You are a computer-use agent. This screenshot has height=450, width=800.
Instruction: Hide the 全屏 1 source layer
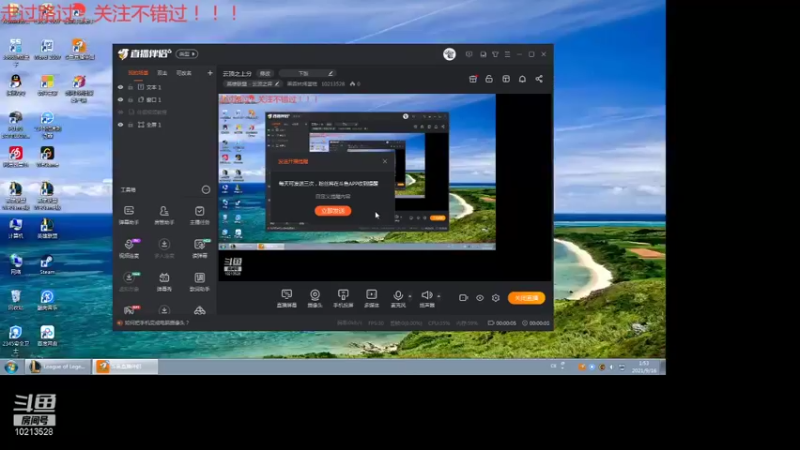pyautogui.click(x=120, y=124)
